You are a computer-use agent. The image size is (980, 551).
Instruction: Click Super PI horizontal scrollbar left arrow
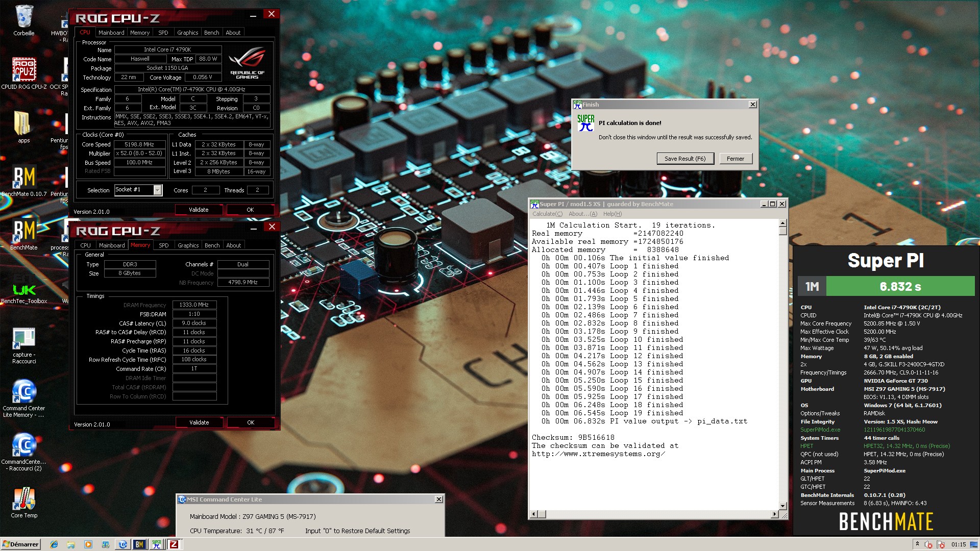(534, 514)
